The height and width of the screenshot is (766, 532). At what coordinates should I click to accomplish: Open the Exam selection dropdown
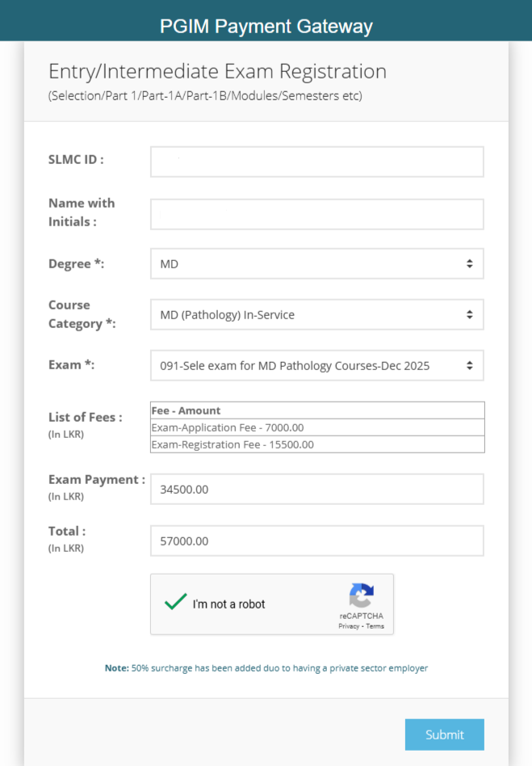316,365
